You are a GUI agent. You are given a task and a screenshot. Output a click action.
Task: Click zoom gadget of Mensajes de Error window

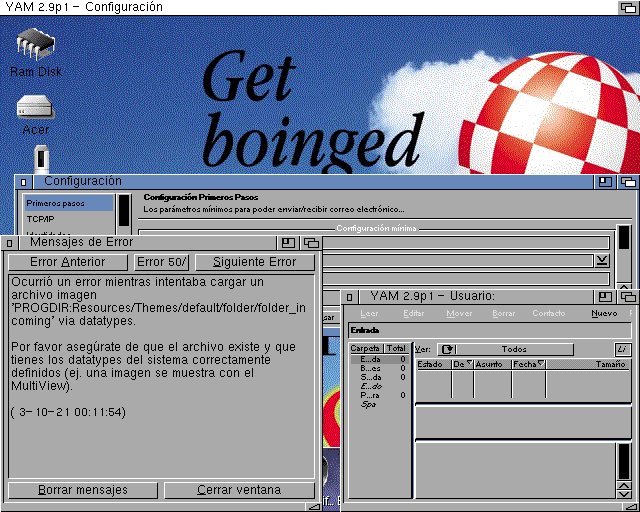point(288,243)
